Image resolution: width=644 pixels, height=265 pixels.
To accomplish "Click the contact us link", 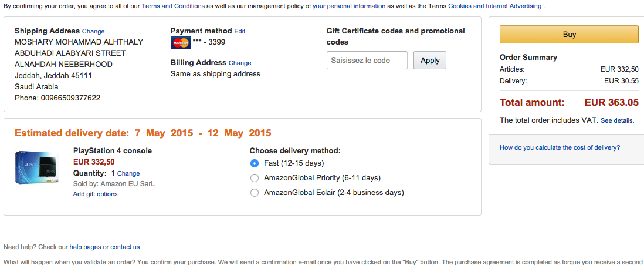I will pos(125,247).
